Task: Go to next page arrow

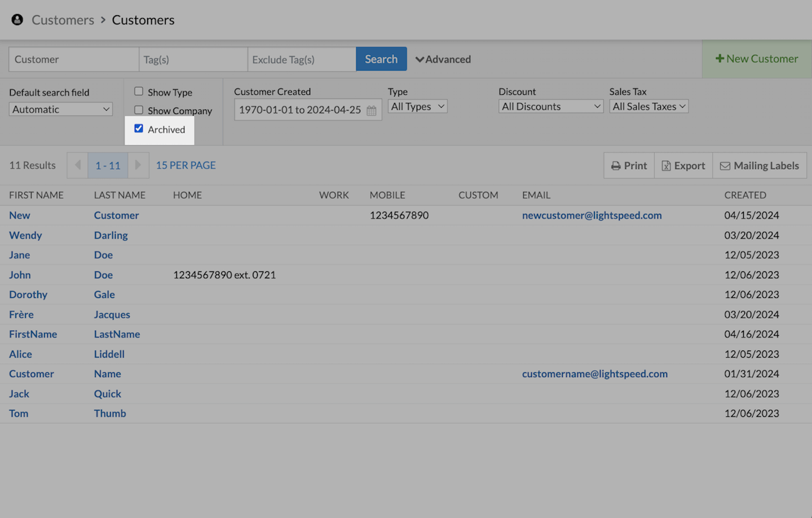Action: point(138,165)
